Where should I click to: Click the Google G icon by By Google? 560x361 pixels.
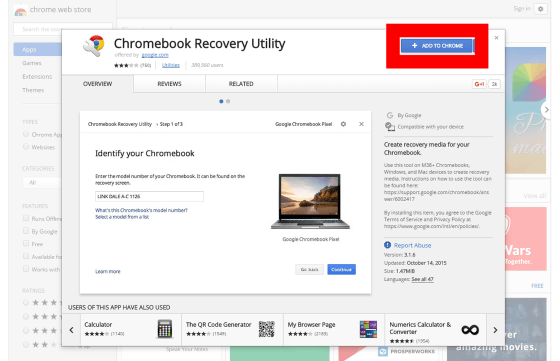(390, 115)
